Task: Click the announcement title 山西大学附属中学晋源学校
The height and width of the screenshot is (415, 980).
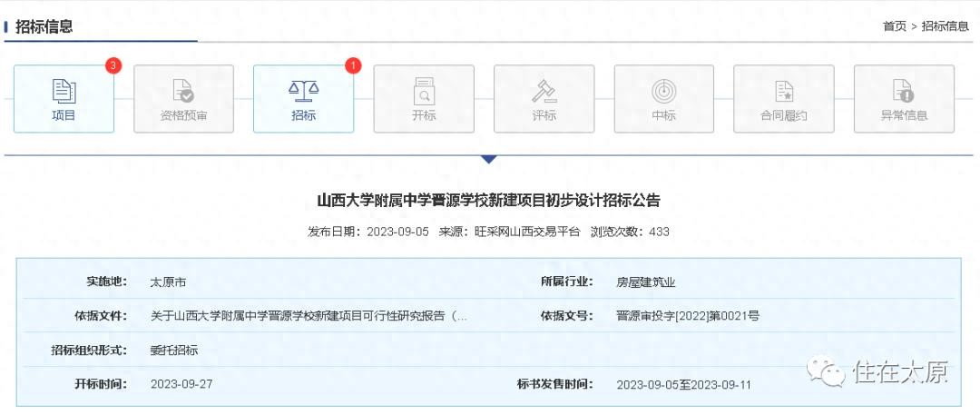Action: [489, 200]
